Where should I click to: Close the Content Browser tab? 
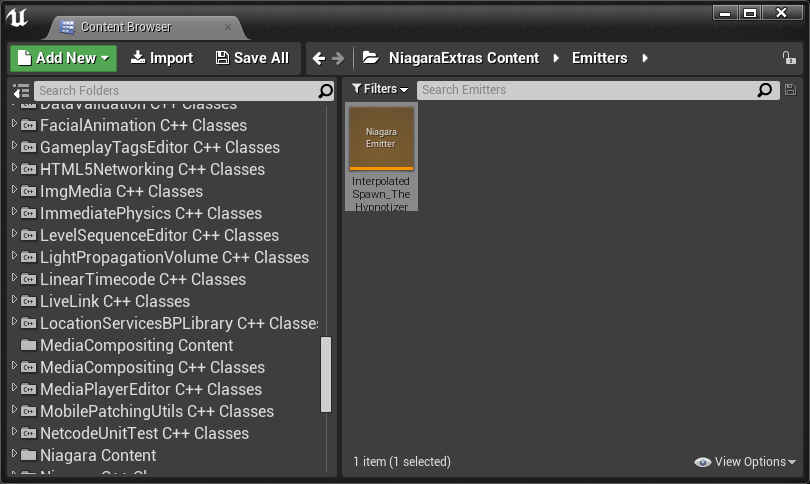tap(228, 27)
